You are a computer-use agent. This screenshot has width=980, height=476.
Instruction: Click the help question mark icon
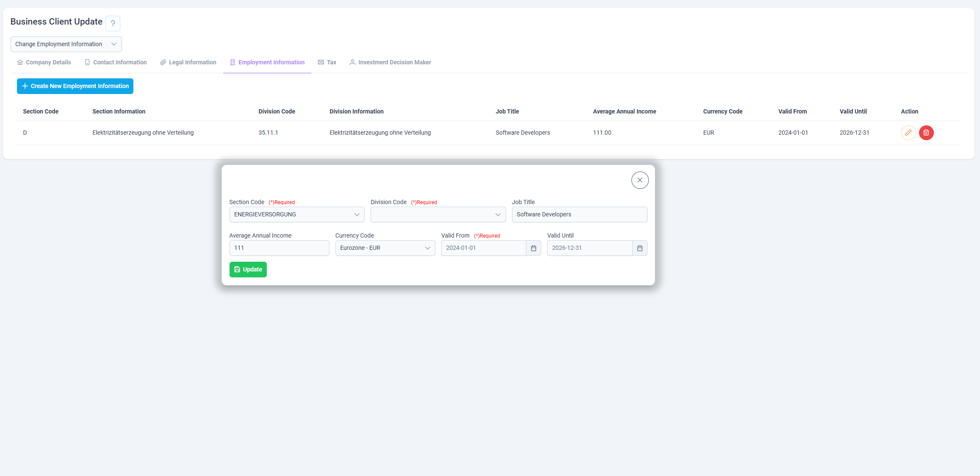[113, 23]
